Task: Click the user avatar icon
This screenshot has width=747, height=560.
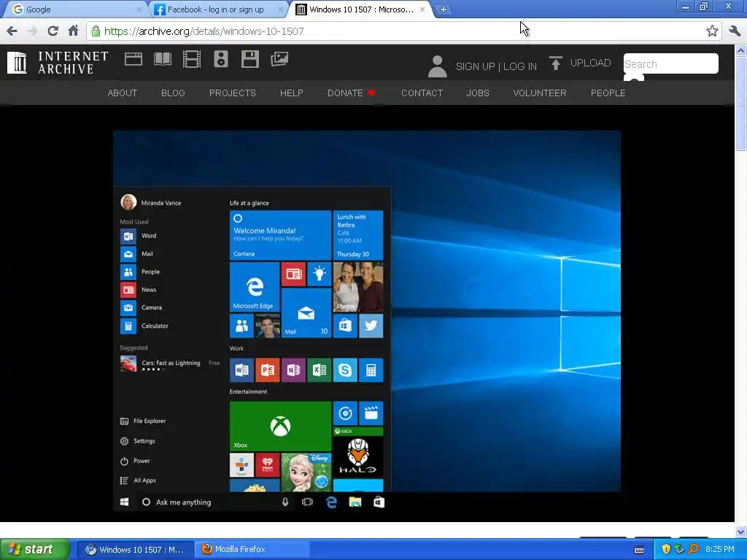Action: pyautogui.click(x=437, y=66)
